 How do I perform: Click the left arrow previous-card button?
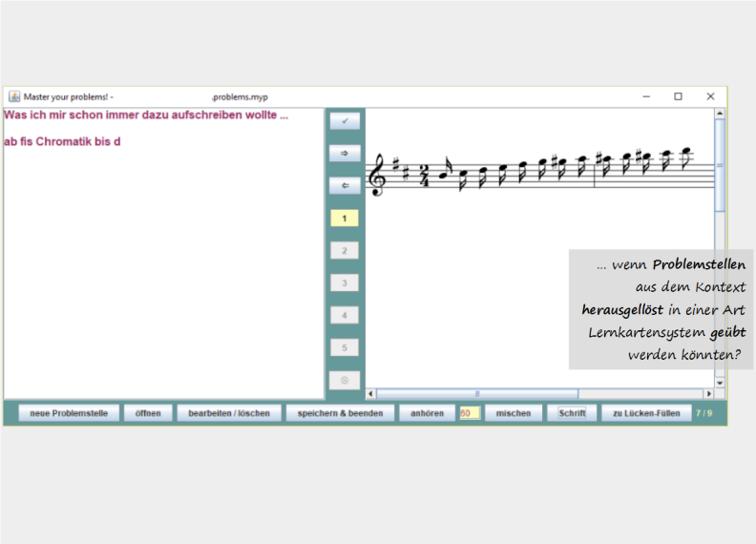click(345, 185)
